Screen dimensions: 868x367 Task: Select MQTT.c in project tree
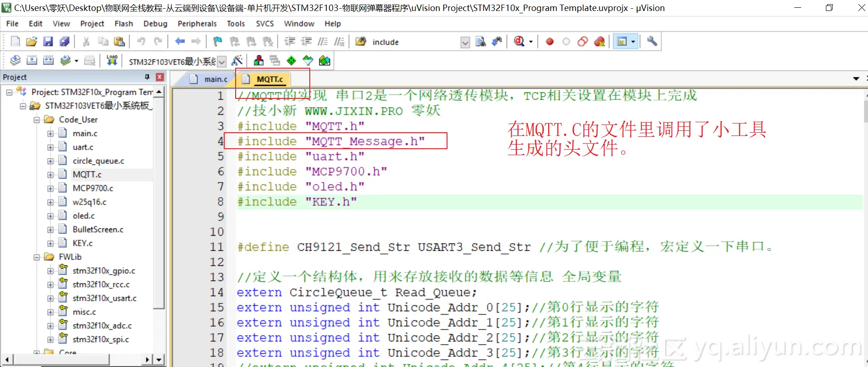[87, 174]
